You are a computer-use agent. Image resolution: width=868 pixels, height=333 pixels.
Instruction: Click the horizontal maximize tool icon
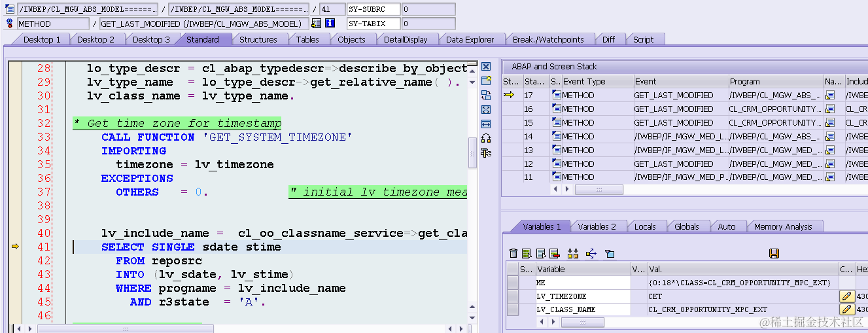tap(486, 124)
